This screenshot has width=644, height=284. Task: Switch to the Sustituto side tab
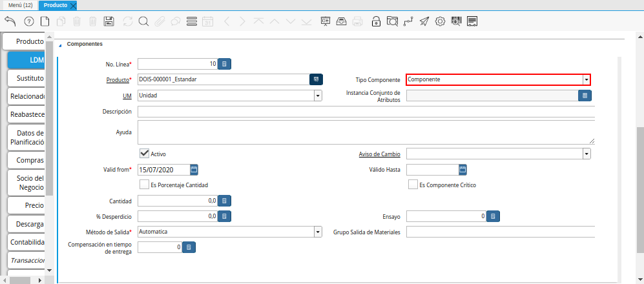26,78
